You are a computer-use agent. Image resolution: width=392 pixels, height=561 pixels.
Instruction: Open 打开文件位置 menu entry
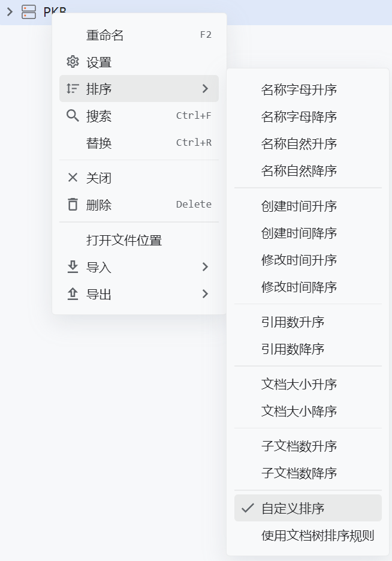click(x=124, y=241)
